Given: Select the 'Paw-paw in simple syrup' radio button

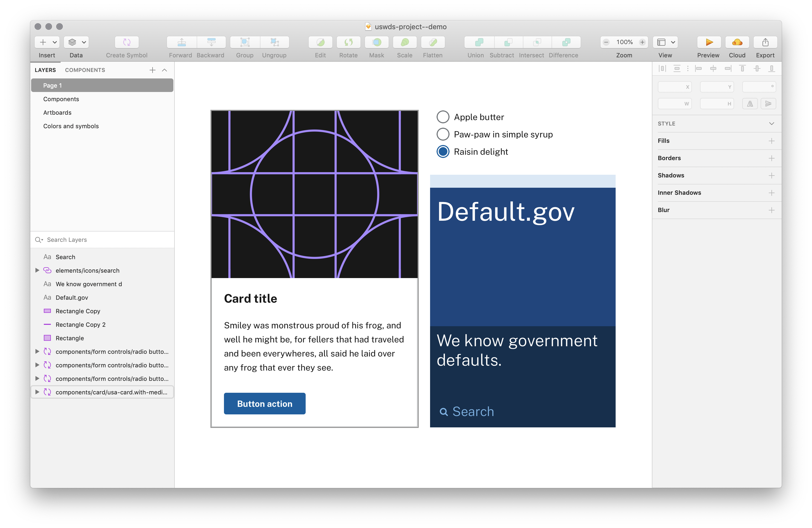Looking at the screenshot, I should [443, 134].
